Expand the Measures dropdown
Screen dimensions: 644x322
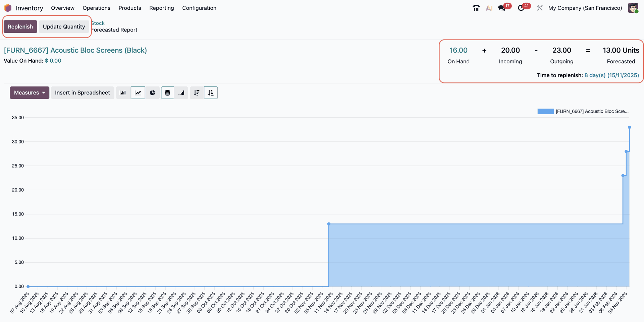30,93
